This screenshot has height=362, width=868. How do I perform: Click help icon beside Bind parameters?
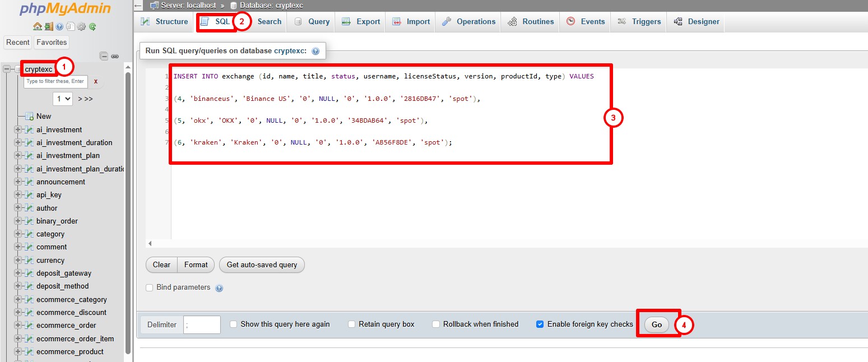click(x=219, y=288)
